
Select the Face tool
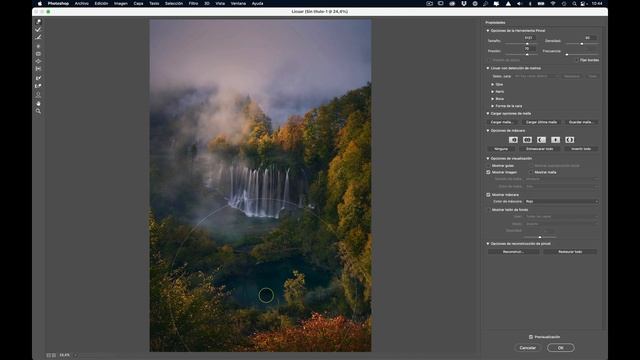[x=38, y=94]
